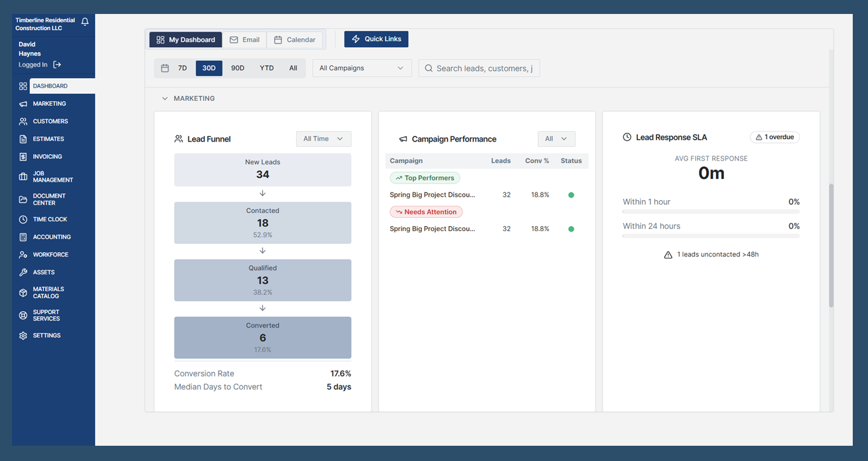
Task: Open Marketing from the sidebar
Action: [x=50, y=104]
